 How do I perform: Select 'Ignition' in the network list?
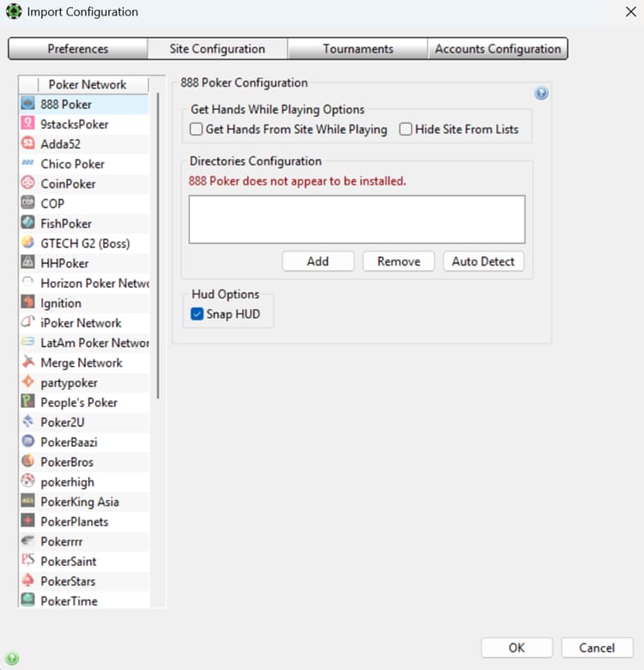point(84,303)
